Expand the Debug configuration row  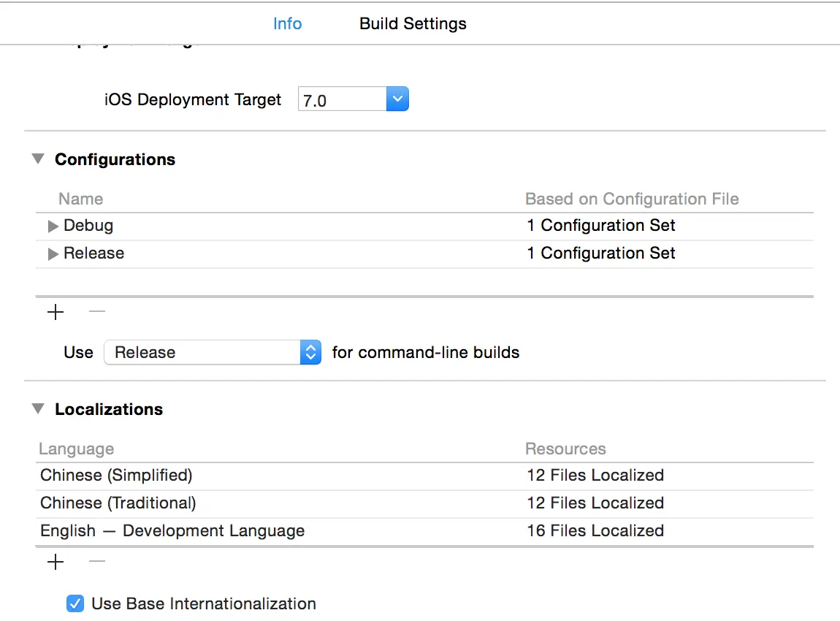pos(53,226)
